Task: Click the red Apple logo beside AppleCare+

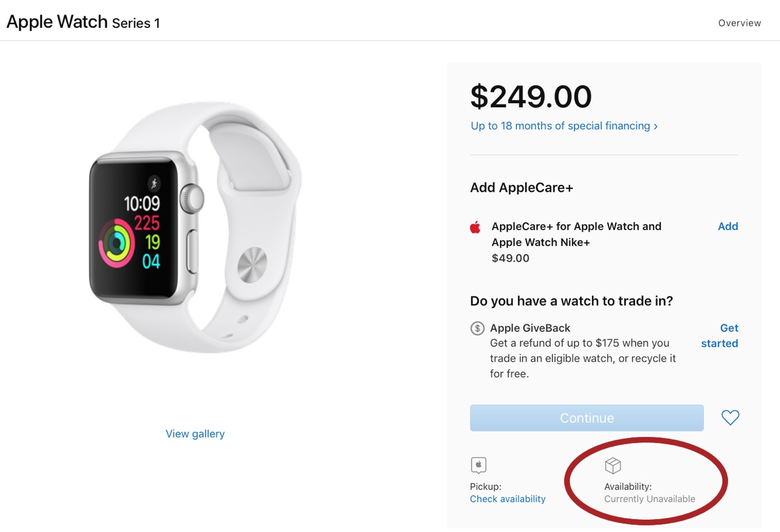Action: [475, 227]
